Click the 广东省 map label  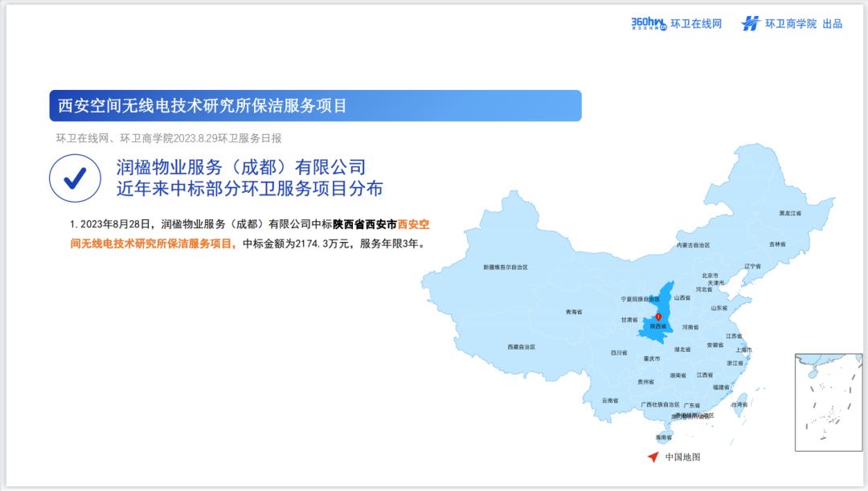pyautogui.click(x=691, y=406)
